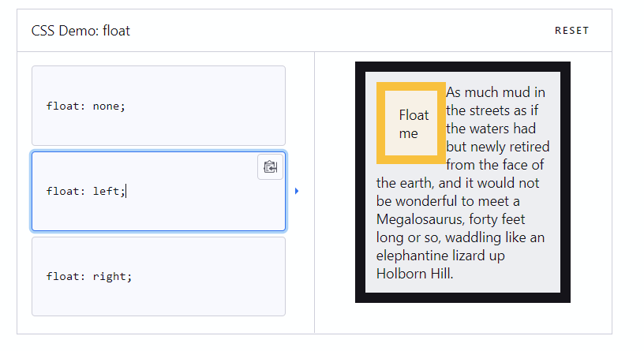Click the Float me box
Viewport: 644px width, 351px height.
[411, 123]
